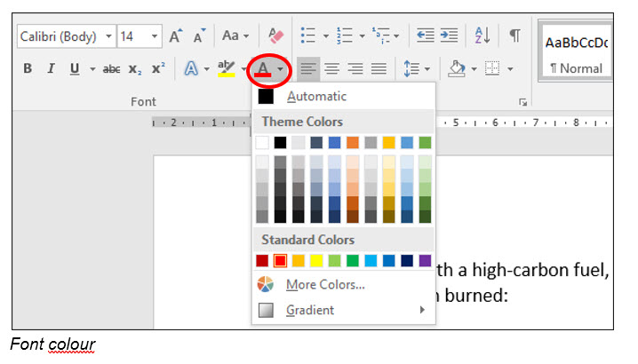Toggle Italic formatting
638x364 pixels.
[x=51, y=68]
